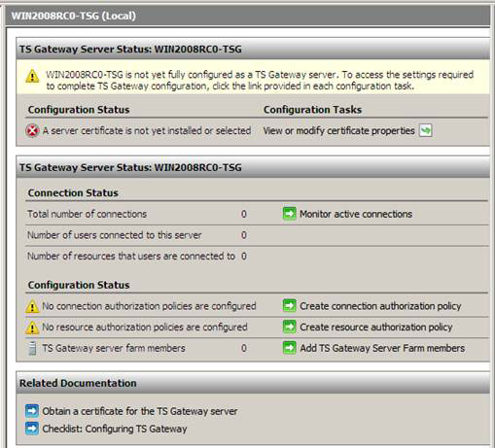Screen dimensions: 495x448
Task: Click warning icon for no resource authorization policies
Action: click(x=32, y=327)
